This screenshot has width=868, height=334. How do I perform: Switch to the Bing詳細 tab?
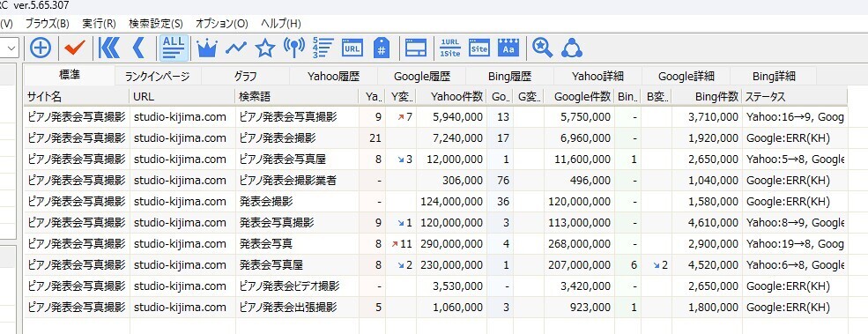[774, 77]
